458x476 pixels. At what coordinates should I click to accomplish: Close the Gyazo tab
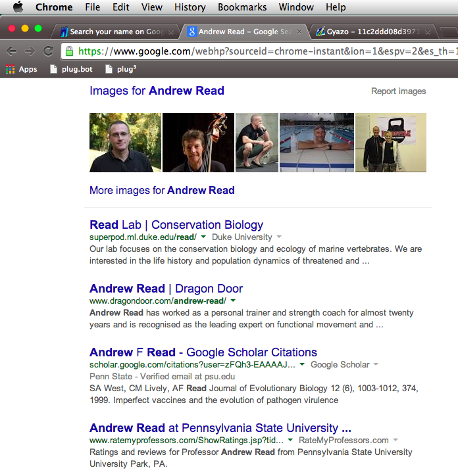coord(428,32)
